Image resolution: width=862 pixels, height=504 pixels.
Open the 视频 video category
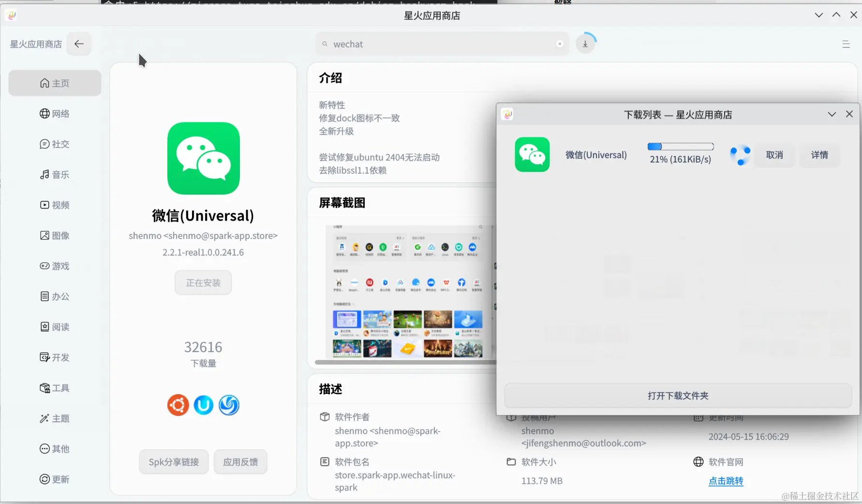coord(55,205)
